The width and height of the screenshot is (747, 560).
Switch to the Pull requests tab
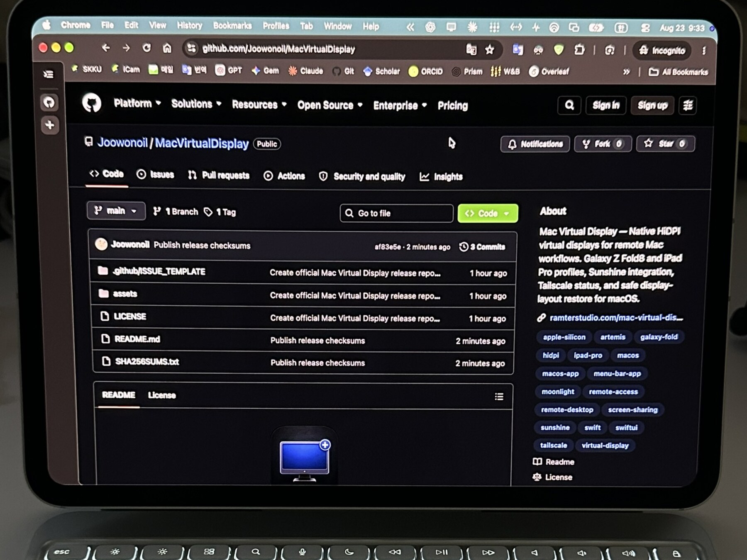tap(219, 175)
